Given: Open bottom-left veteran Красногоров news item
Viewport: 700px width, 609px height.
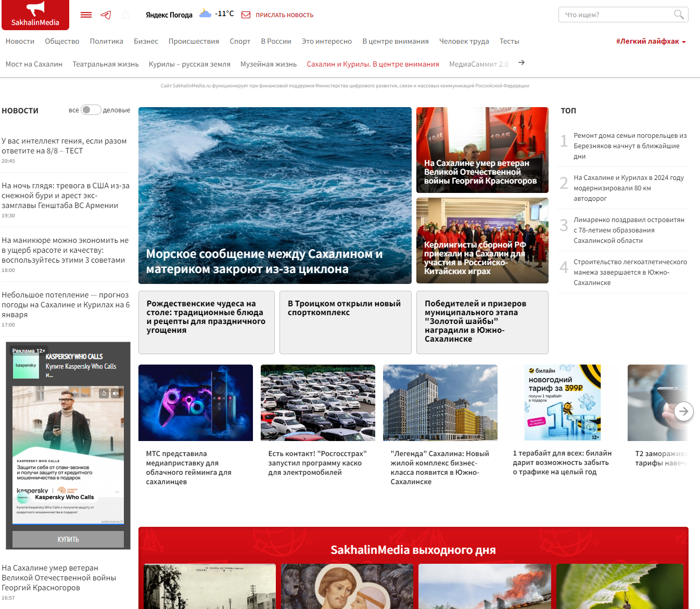Looking at the screenshot, I should click(x=59, y=578).
